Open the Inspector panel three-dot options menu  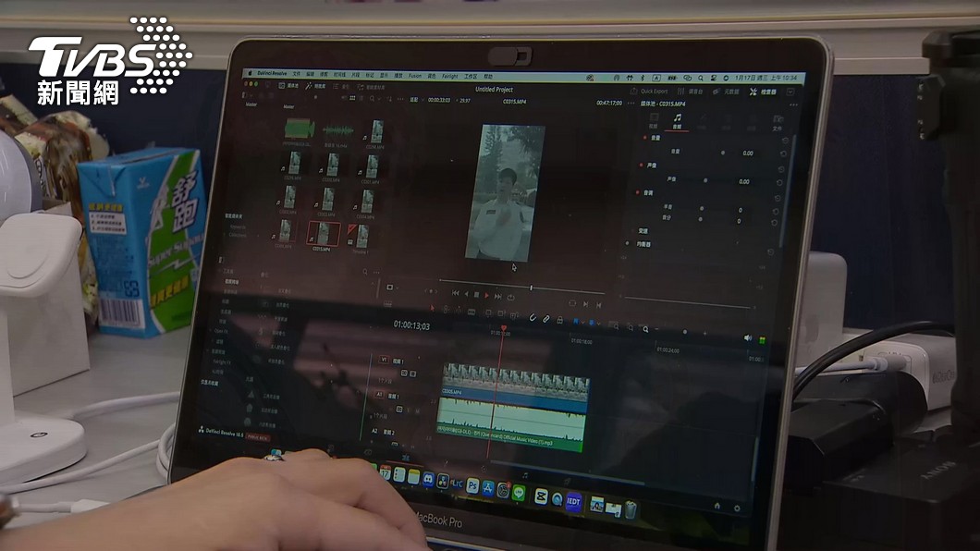coord(793,105)
